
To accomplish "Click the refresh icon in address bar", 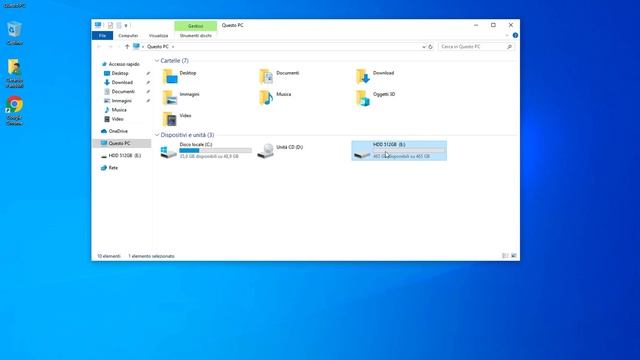I will tap(430, 47).
